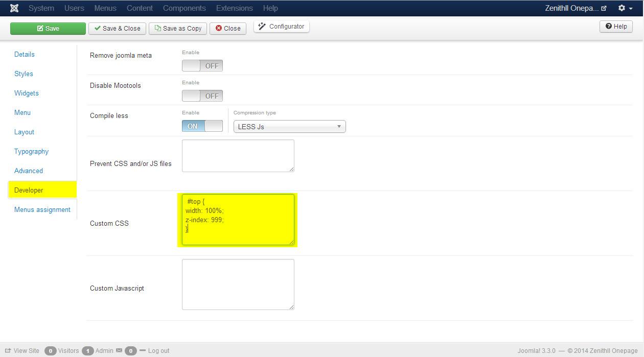
Task: Click the Close button in toolbar
Action: tap(228, 29)
